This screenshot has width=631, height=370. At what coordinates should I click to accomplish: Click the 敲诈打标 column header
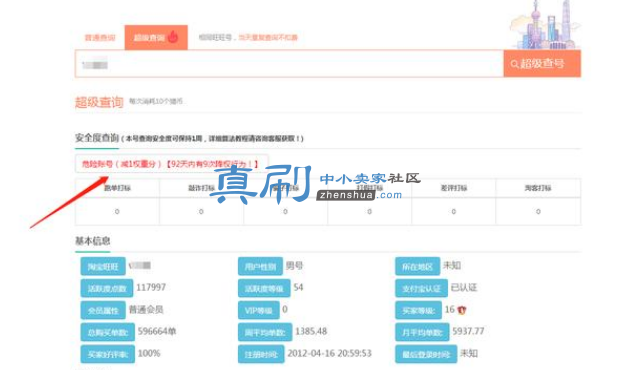(201, 188)
